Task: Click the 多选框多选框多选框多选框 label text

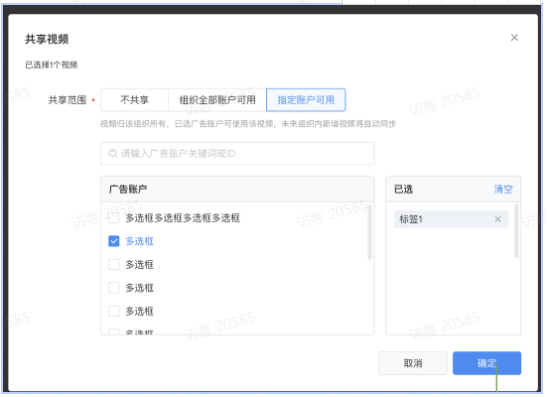Action: (x=183, y=218)
